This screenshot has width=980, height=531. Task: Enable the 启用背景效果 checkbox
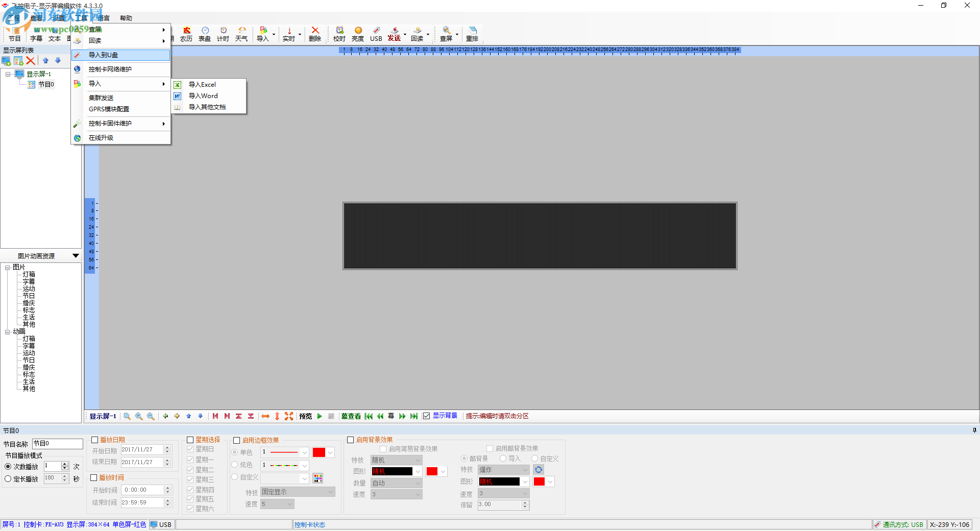click(x=351, y=440)
